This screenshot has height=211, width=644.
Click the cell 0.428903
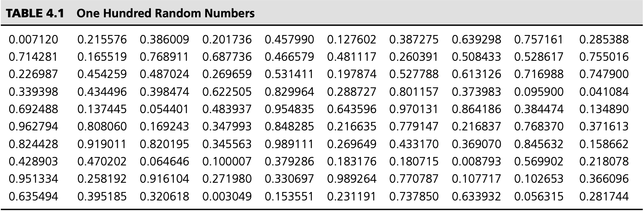(x=33, y=162)
